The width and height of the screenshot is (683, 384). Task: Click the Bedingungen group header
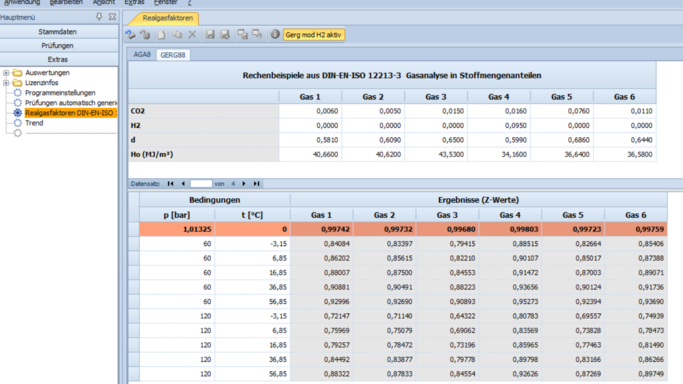click(x=215, y=200)
